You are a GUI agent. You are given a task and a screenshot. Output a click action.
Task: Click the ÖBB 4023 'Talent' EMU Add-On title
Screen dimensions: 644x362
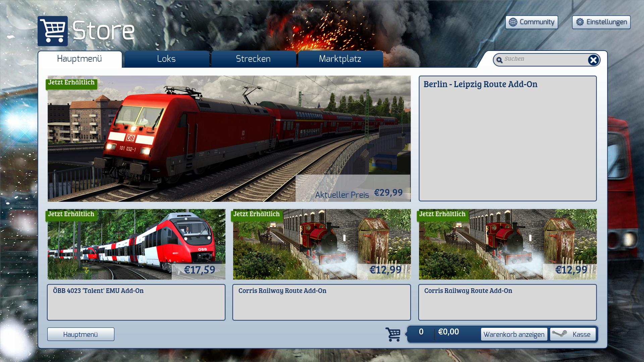pos(98,291)
